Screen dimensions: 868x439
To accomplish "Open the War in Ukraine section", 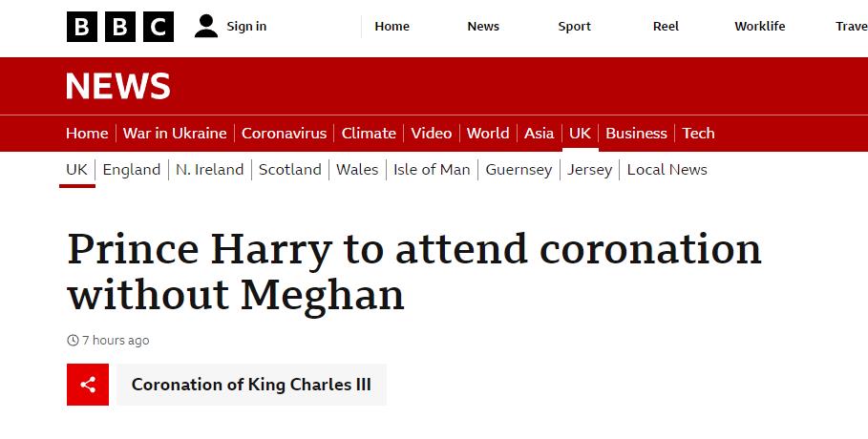I will click(x=175, y=134).
